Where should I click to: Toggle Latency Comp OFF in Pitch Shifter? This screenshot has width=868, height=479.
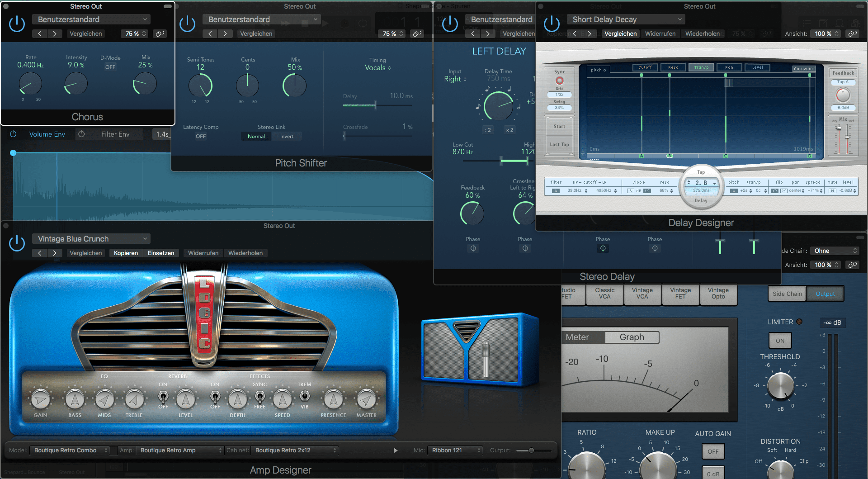pos(201,136)
